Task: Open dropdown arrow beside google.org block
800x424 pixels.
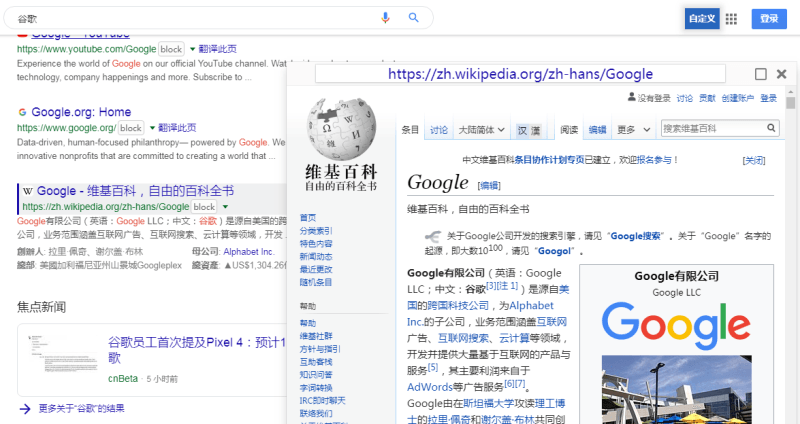Action: [x=152, y=128]
